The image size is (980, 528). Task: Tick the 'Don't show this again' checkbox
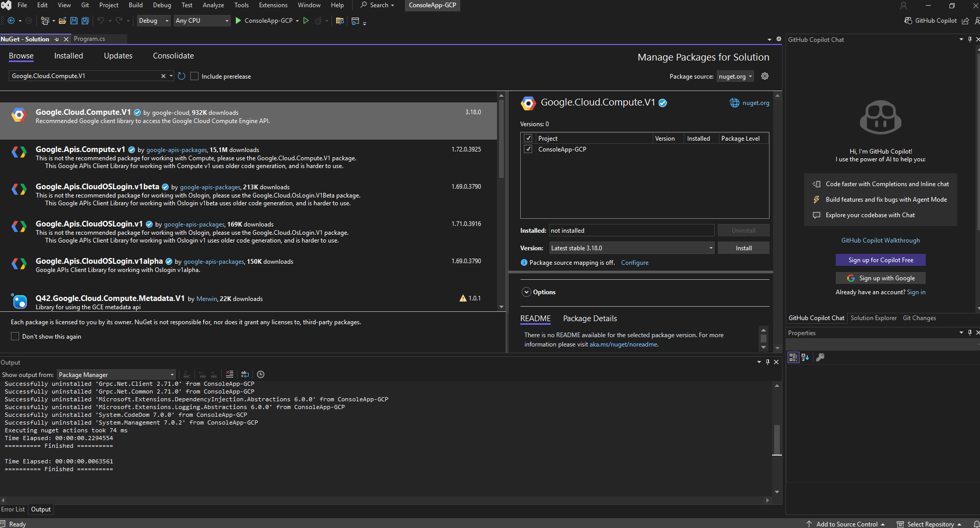[x=15, y=337]
